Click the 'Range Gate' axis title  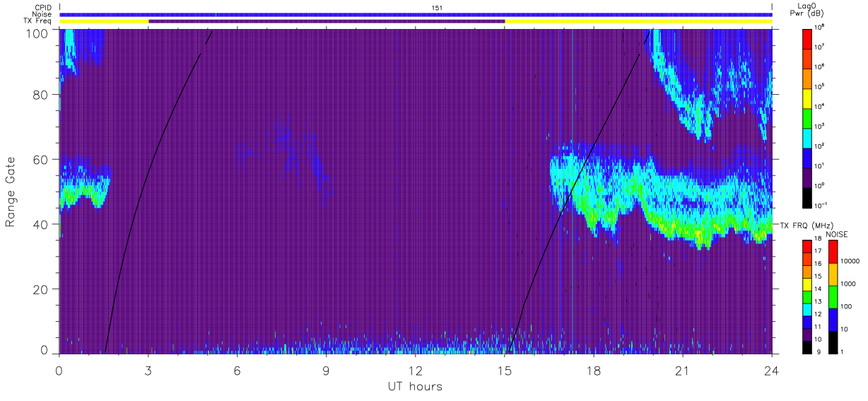pos(11,191)
